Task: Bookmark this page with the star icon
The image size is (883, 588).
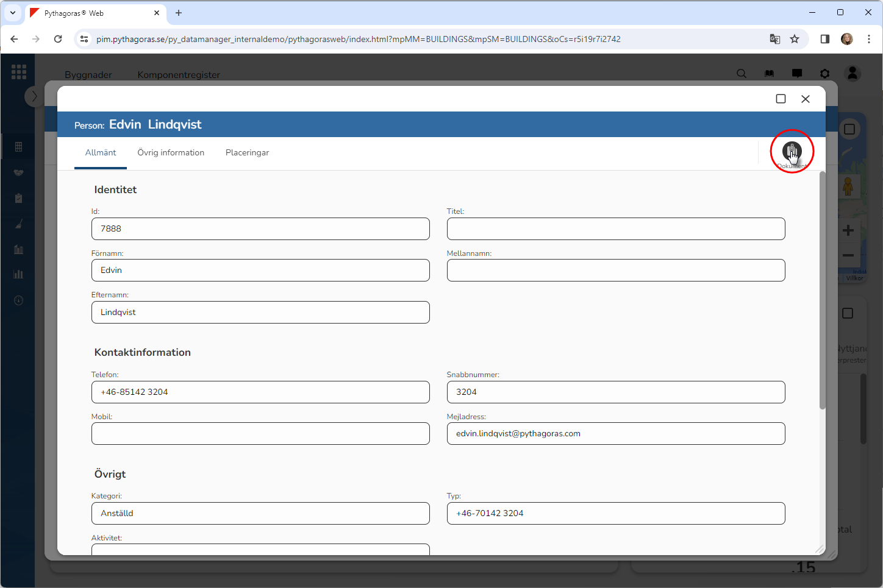Action: (x=795, y=39)
